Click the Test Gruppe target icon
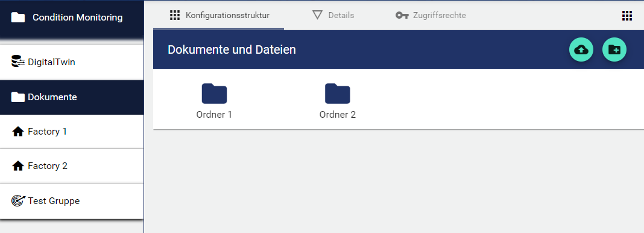The width and height of the screenshot is (644, 233). click(18, 200)
